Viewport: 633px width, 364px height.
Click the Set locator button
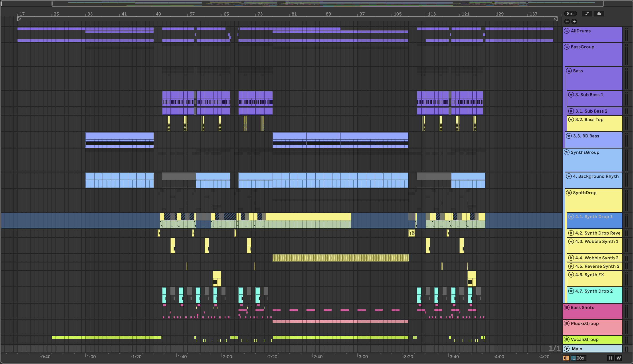click(570, 14)
